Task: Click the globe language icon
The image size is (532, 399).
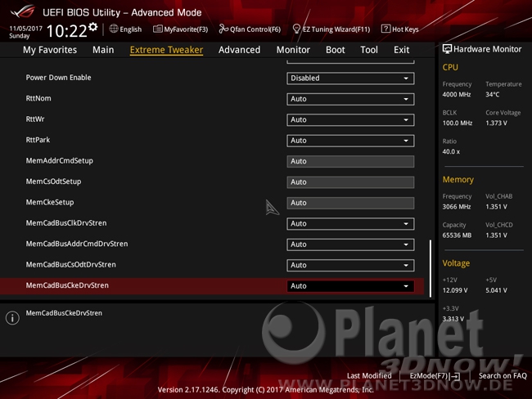Action: [114, 29]
